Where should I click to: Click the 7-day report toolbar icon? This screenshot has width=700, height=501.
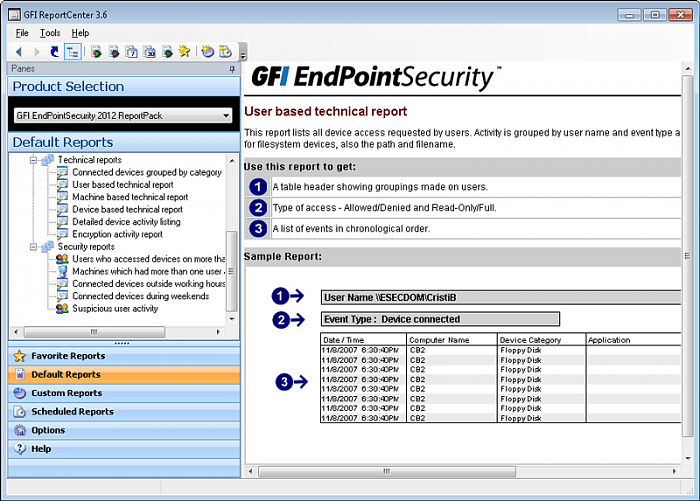coord(131,52)
